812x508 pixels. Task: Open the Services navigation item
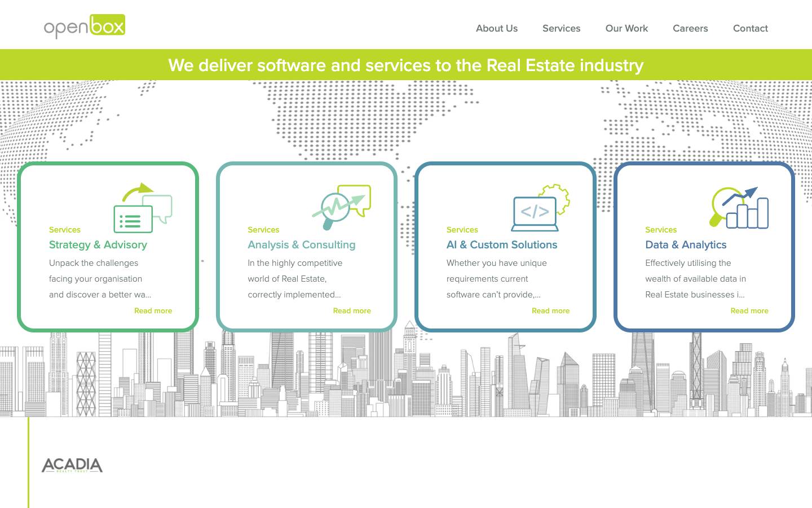click(561, 28)
